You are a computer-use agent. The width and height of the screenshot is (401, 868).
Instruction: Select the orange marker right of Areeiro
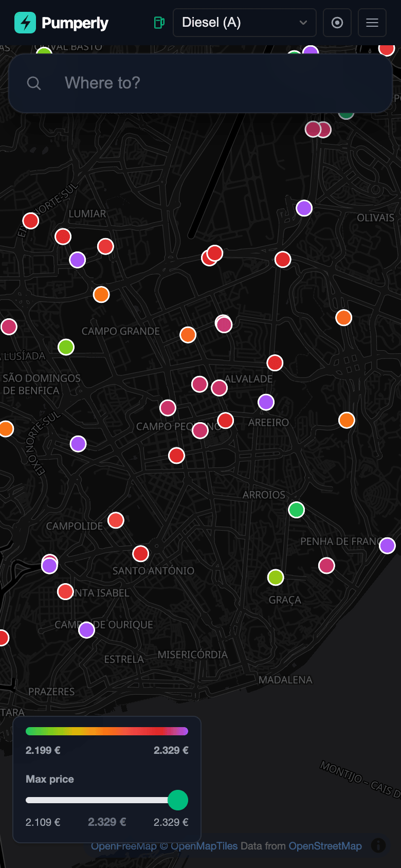point(347,420)
